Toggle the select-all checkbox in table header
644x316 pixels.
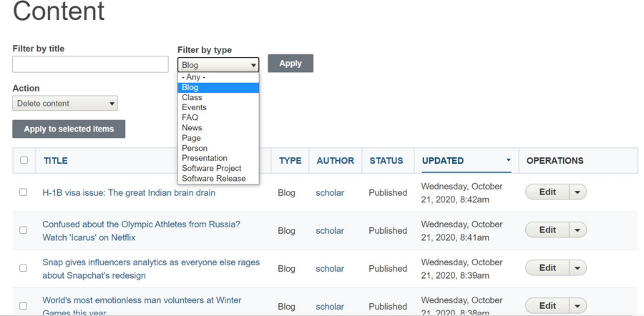24,160
